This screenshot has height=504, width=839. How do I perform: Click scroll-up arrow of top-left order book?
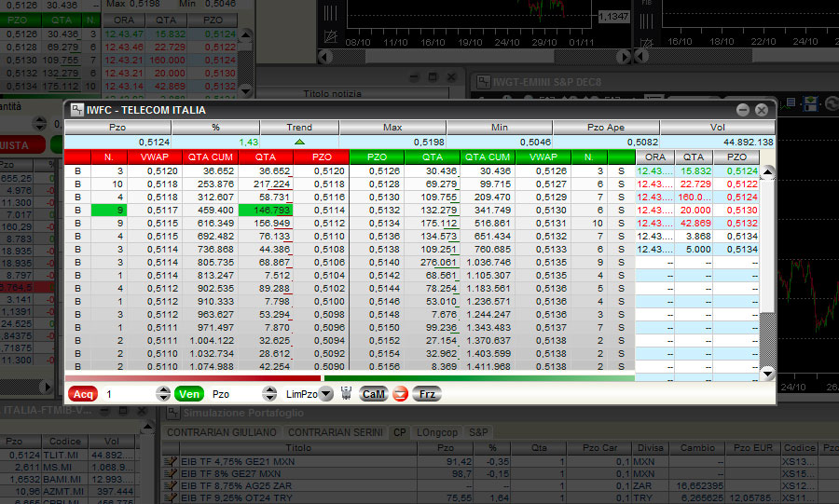[245, 35]
